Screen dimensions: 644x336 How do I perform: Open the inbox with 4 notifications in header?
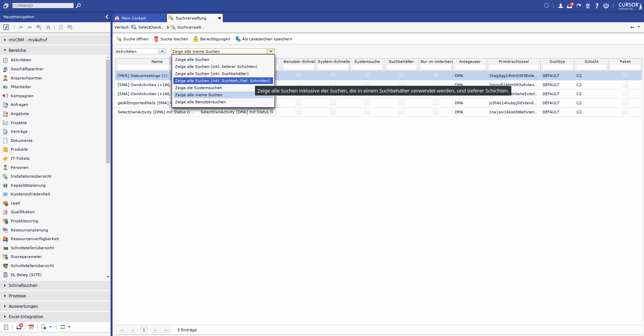coord(569,6)
